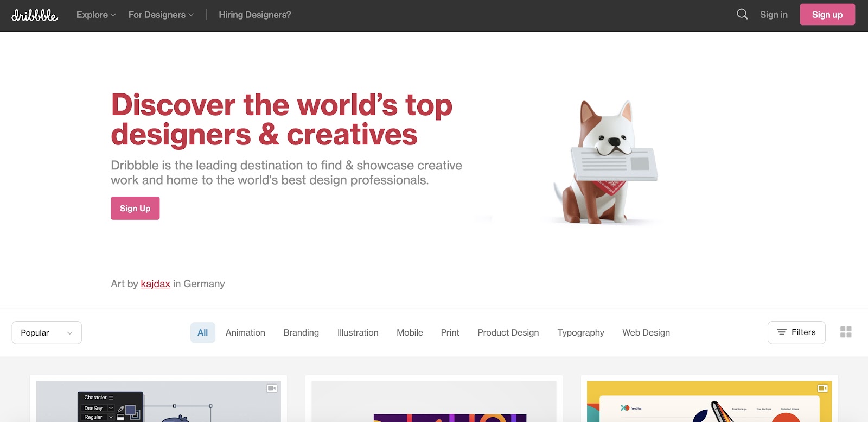Open the kajdax artist link
Viewport: 868px width, 422px height.
(156, 284)
